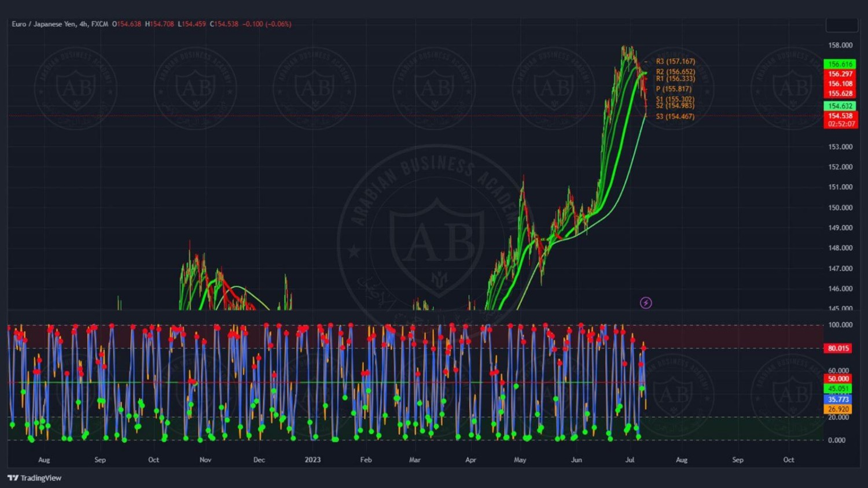Select the P (155.817) pivot label

tap(674, 89)
